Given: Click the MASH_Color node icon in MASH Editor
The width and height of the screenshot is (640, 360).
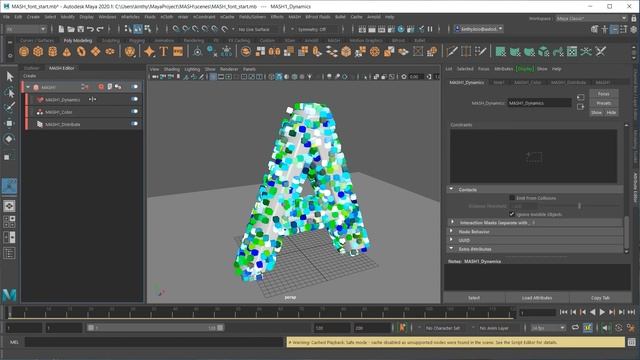Looking at the screenshot, I should [x=40, y=112].
